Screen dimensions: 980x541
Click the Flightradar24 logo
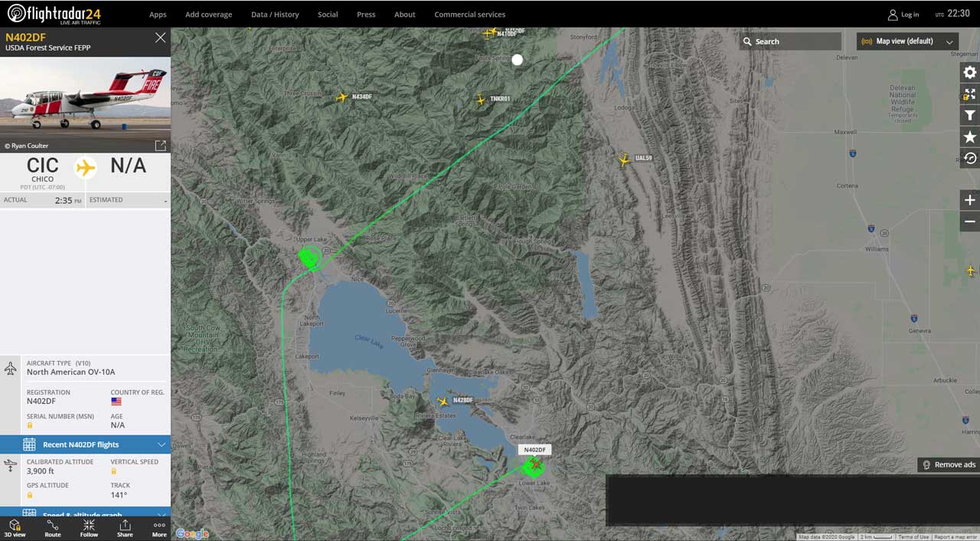tap(54, 14)
